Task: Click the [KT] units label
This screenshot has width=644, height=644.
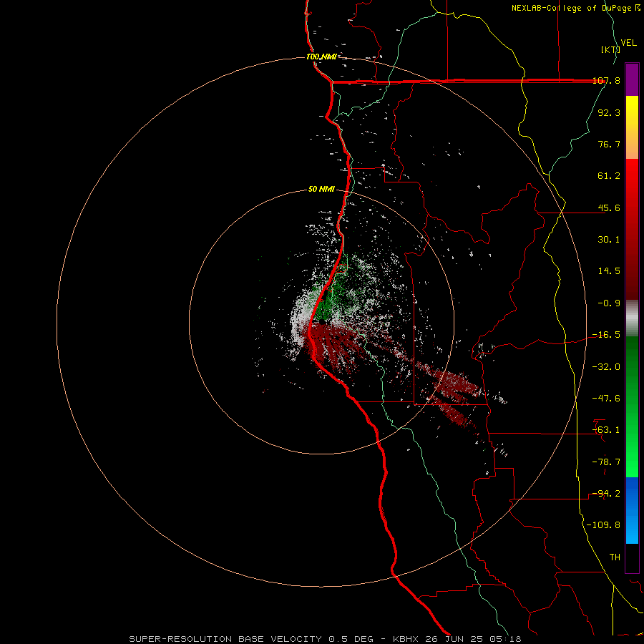Action: [x=610, y=49]
